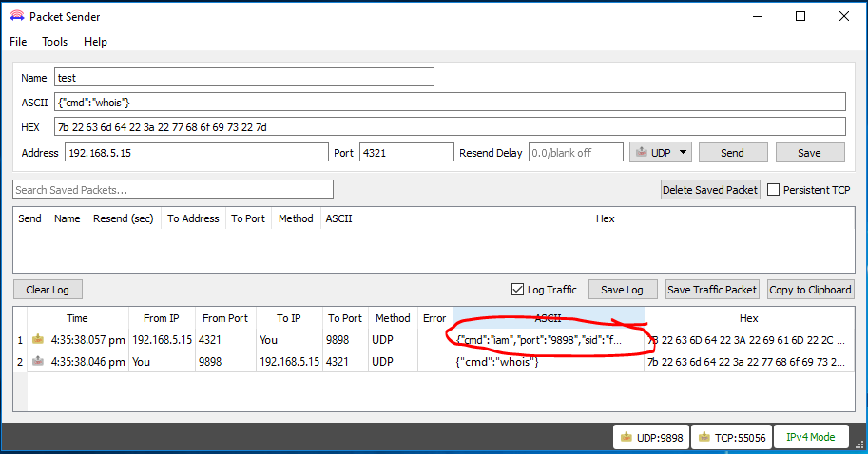
Task: Click the Resend (sec) saved packets header
Action: (124, 218)
